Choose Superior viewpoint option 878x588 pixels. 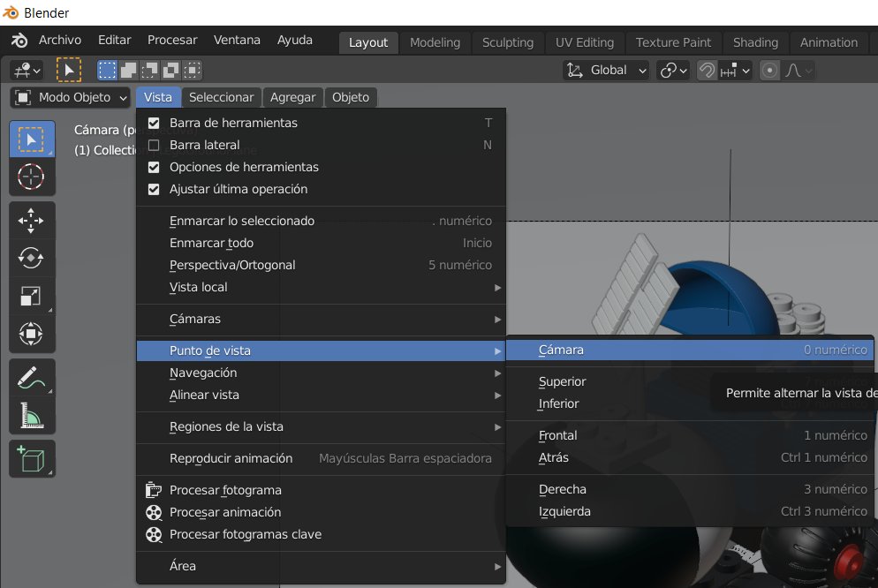pos(690,382)
